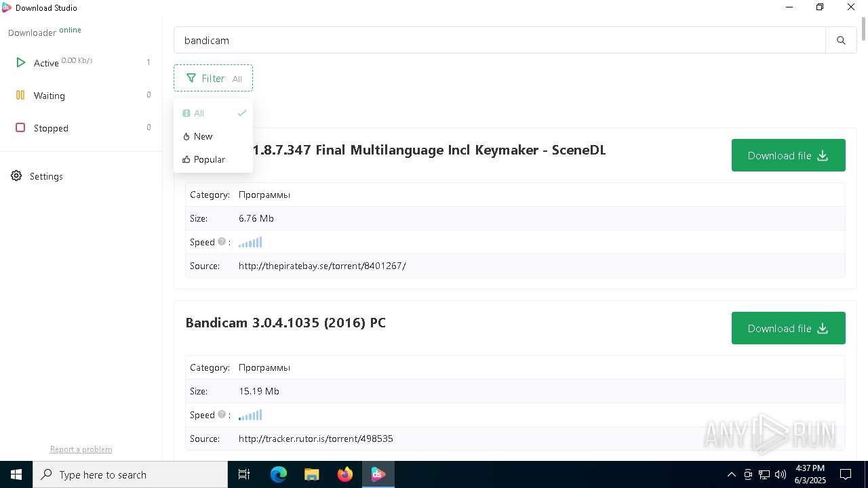Click the Settings gear icon
868x488 pixels.
click(16, 176)
